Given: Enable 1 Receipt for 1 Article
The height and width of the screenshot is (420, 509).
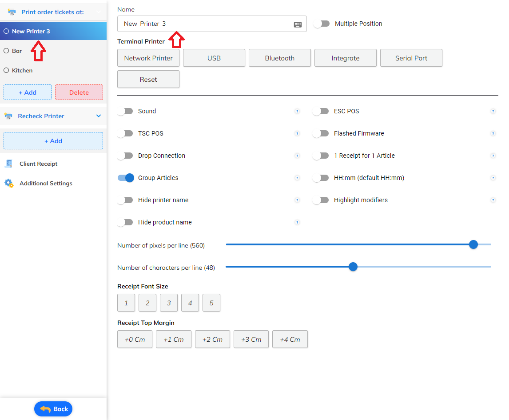Looking at the screenshot, I should pos(321,156).
